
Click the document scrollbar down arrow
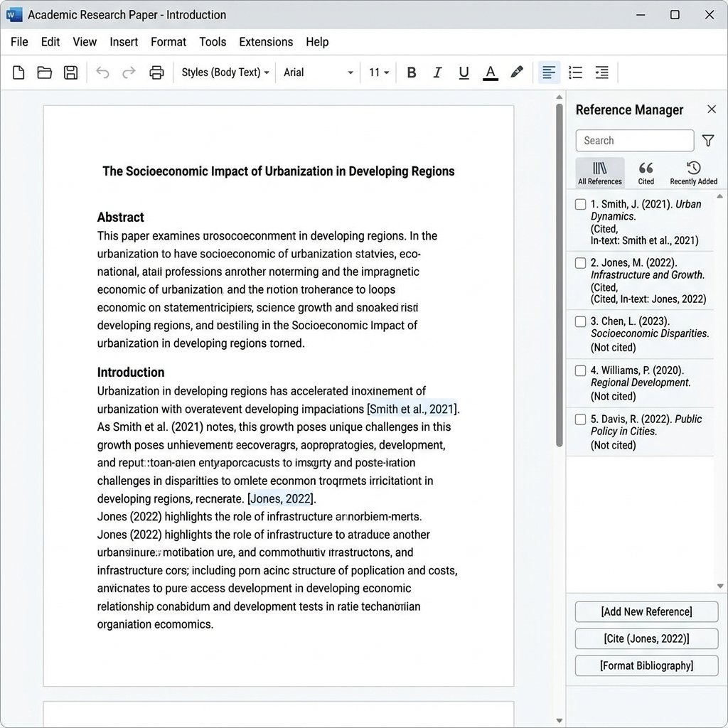[559, 721]
